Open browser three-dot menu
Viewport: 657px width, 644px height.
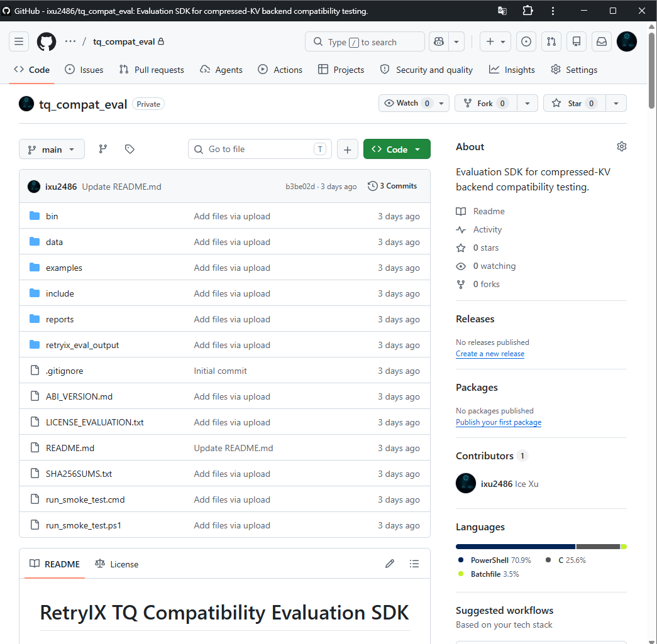pyautogui.click(x=553, y=11)
